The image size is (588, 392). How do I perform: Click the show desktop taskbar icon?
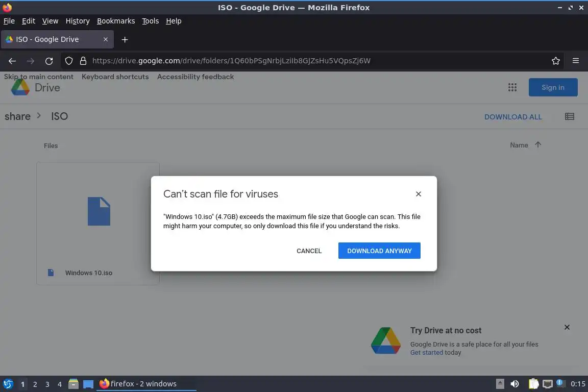[x=88, y=384]
